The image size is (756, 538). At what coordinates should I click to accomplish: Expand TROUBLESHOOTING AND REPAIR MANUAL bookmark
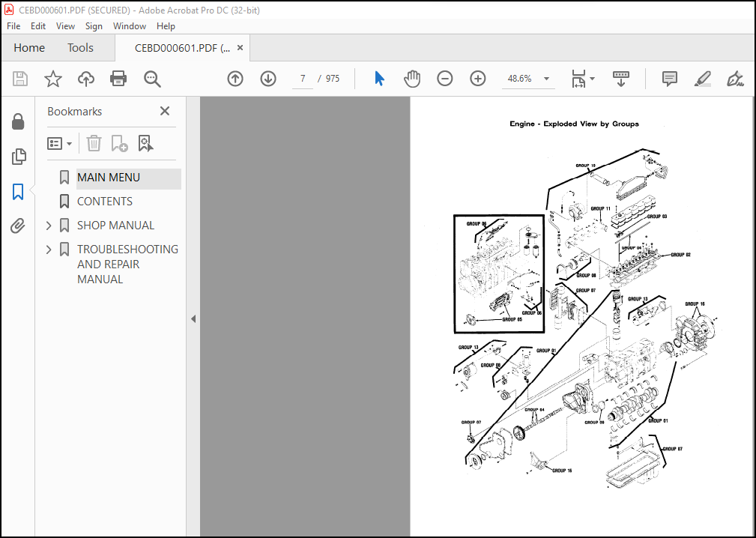coord(49,250)
